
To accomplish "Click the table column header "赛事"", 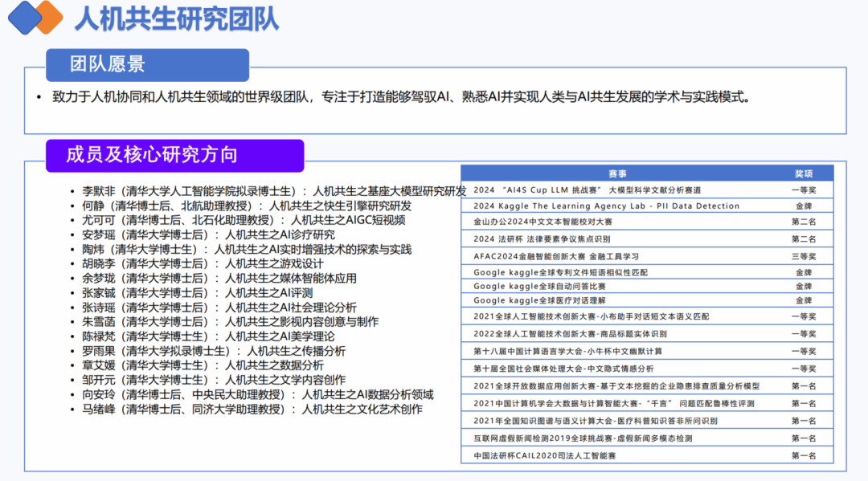I will click(x=618, y=173).
